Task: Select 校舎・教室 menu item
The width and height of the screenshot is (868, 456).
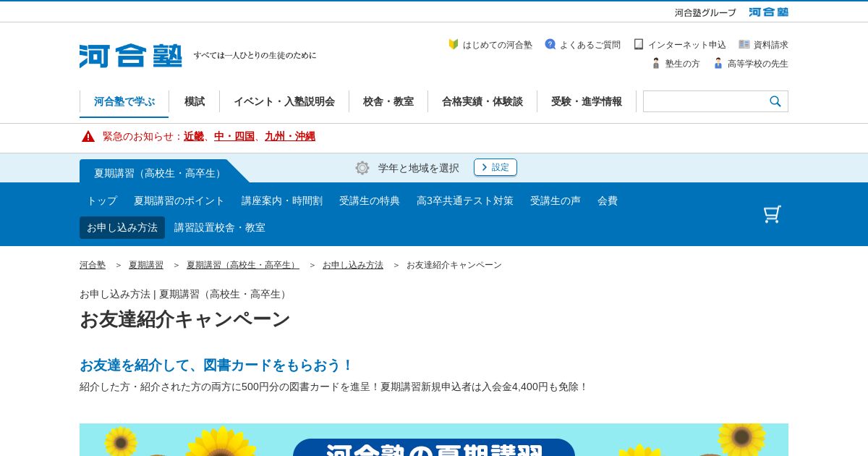Action: tap(388, 101)
